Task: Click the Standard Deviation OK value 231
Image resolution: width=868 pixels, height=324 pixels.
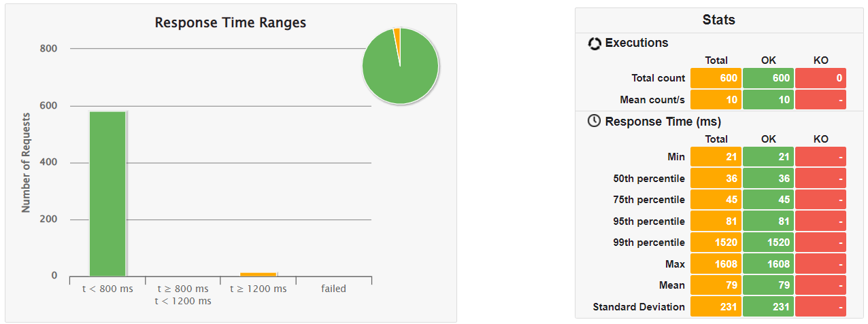Action: [767, 306]
